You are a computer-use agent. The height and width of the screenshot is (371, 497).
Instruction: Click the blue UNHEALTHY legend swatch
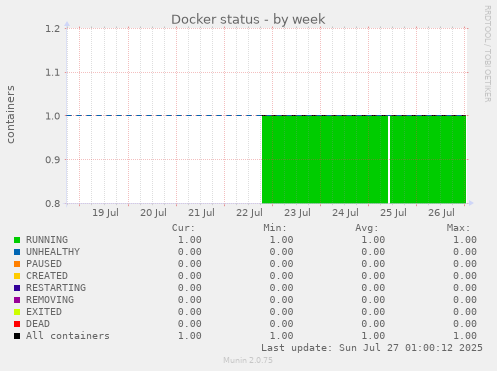click(x=17, y=252)
